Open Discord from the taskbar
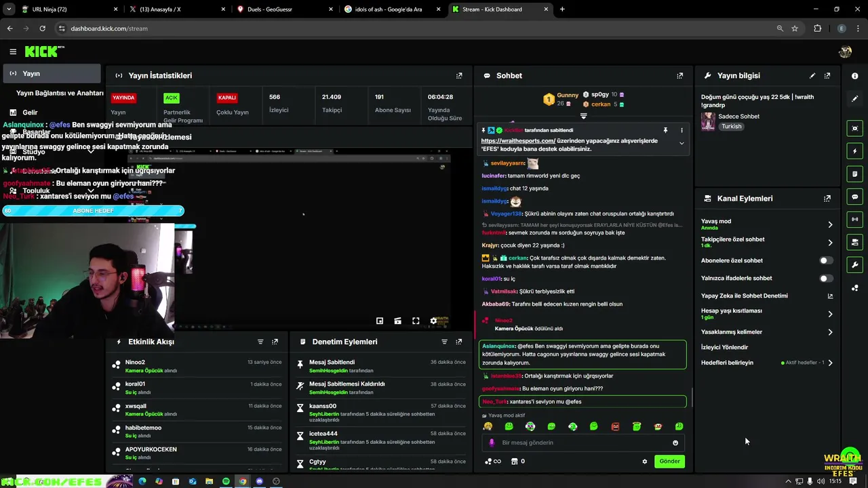Viewport: 868px width, 488px height. pyautogui.click(x=259, y=481)
